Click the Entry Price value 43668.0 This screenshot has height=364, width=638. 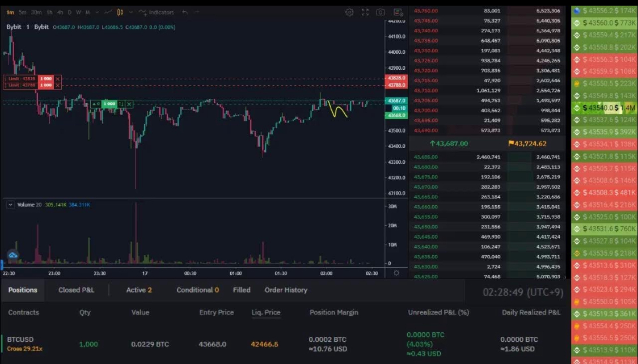coord(213,344)
